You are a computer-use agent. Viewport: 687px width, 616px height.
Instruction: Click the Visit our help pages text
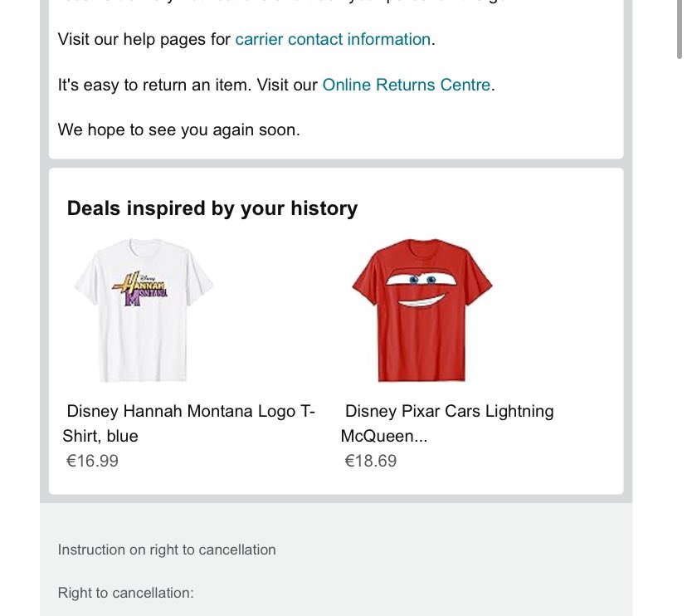pyautogui.click(x=144, y=40)
